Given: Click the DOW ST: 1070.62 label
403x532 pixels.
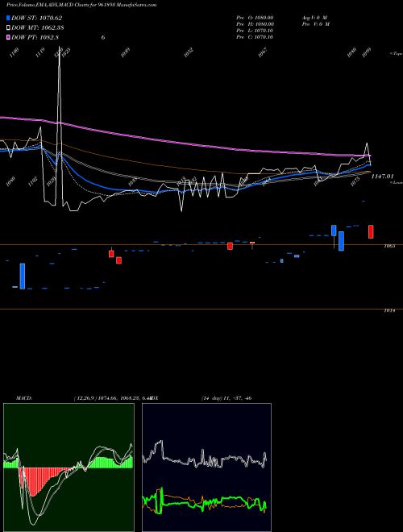Looking at the screenshot, I should (36, 18).
